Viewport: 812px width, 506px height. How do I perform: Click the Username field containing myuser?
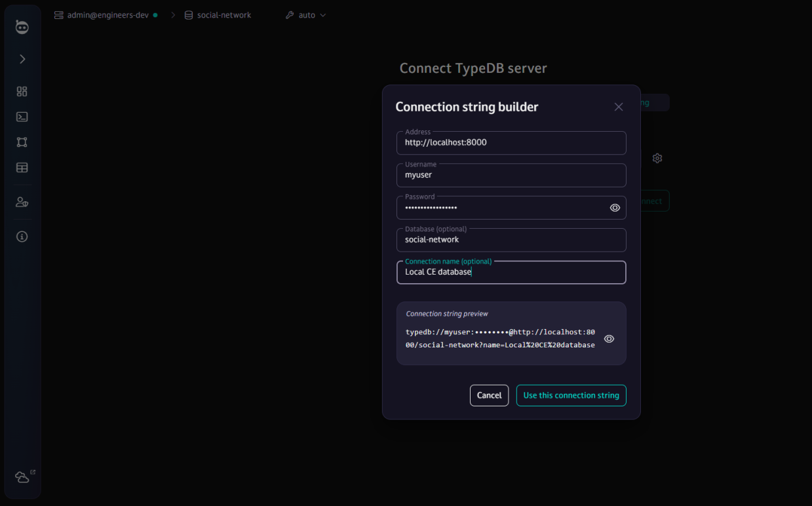(511, 175)
